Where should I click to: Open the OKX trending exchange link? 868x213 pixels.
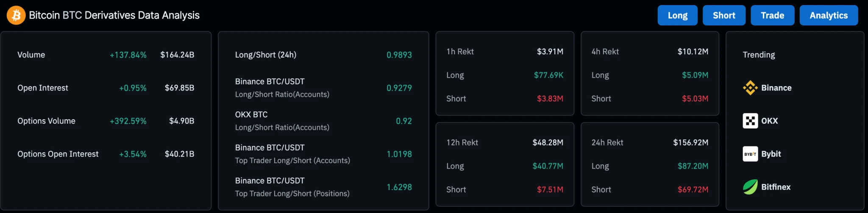tap(769, 121)
